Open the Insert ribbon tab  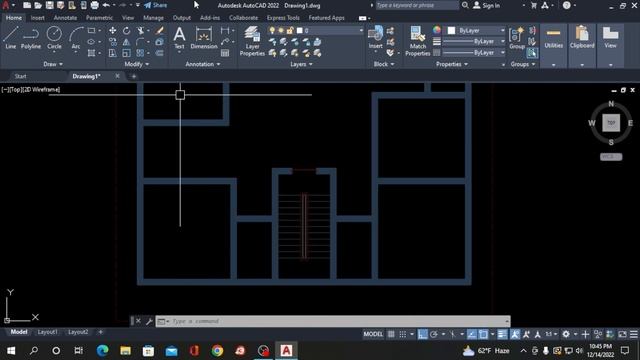[38, 18]
